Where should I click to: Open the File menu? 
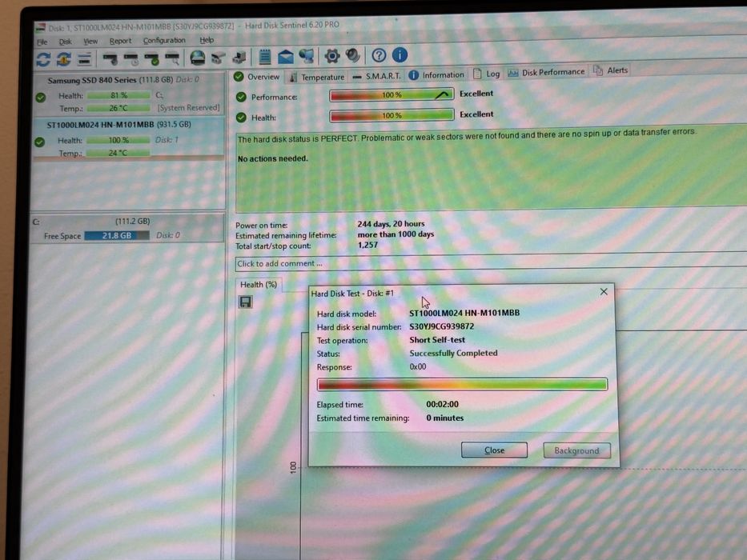point(42,42)
